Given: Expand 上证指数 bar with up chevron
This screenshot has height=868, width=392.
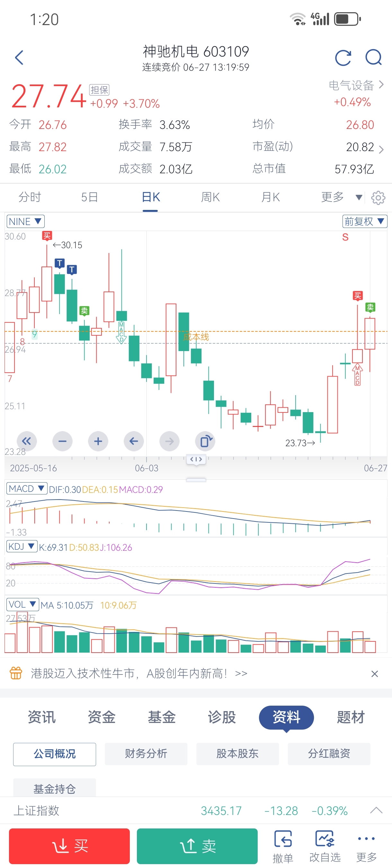Looking at the screenshot, I should coord(376,810).
